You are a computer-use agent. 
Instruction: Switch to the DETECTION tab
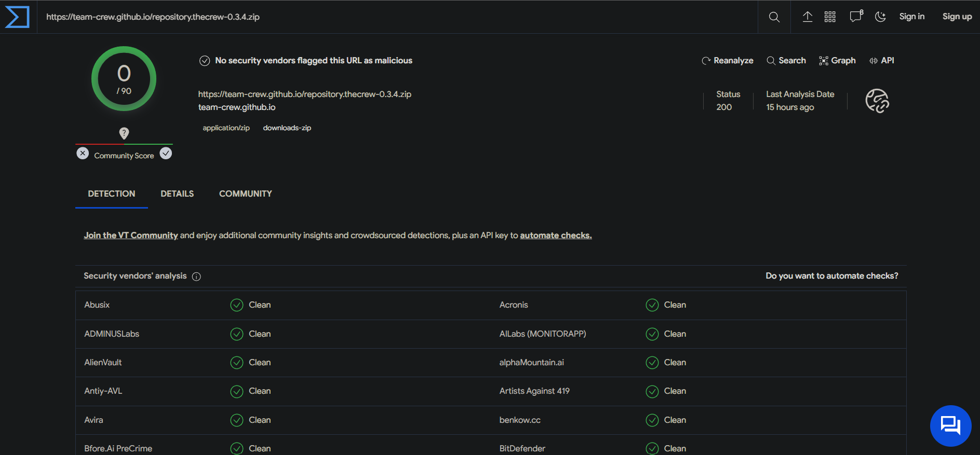click(112, 194)
